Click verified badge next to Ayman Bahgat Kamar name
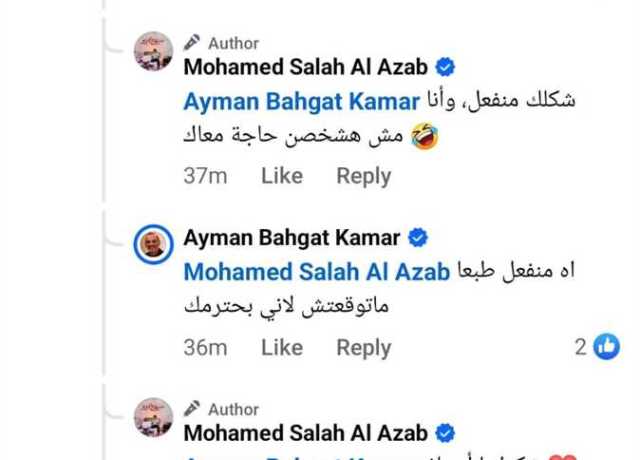The height and width of the screenshot is (460, 640). tap(418, 238)
